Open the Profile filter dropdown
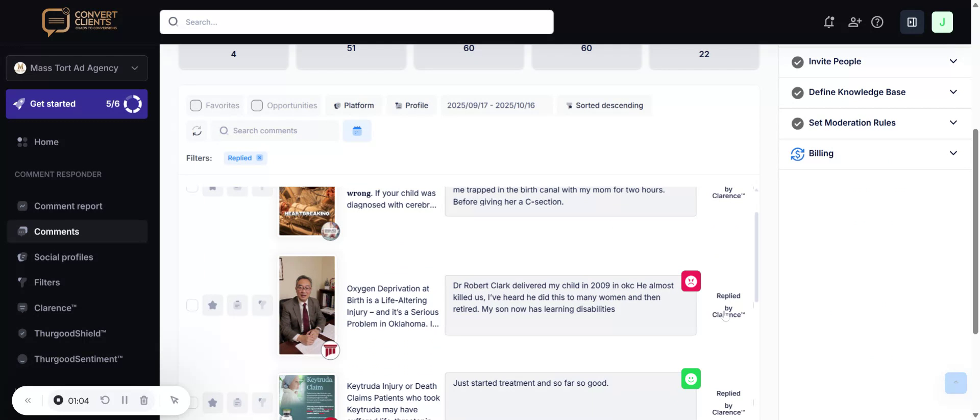Screen dimensions: 980x420 pos(411,105)
